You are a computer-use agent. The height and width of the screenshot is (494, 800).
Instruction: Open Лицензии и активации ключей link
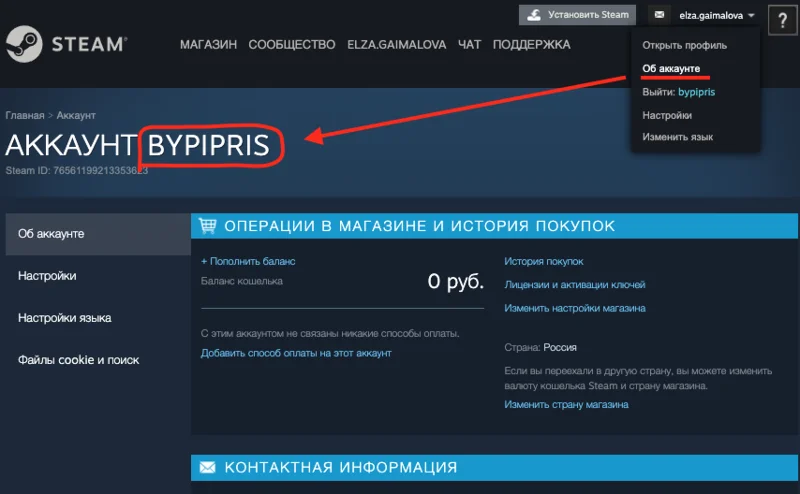pos(574,285)
